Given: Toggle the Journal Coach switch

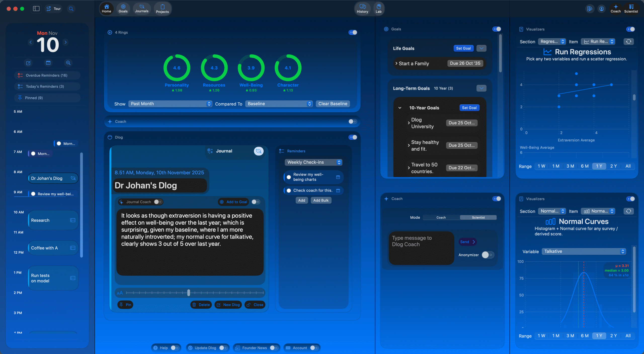Looking at the screenshot, I should pos(158,202).
